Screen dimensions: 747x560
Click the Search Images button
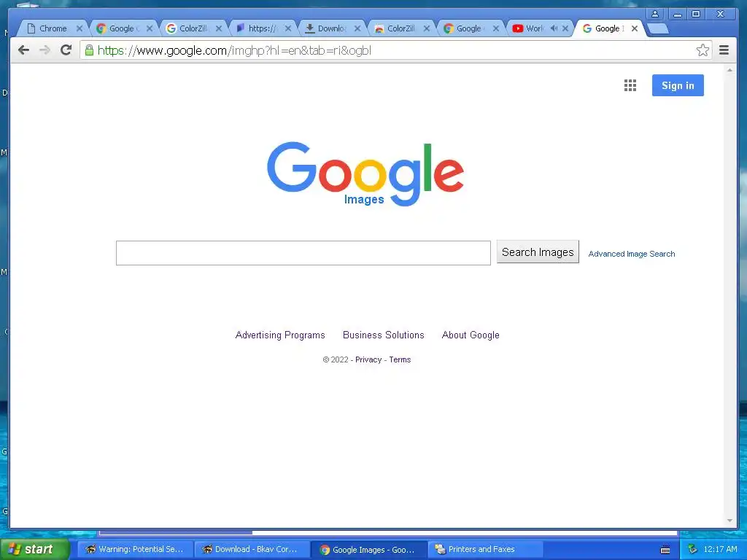point(538,252)
